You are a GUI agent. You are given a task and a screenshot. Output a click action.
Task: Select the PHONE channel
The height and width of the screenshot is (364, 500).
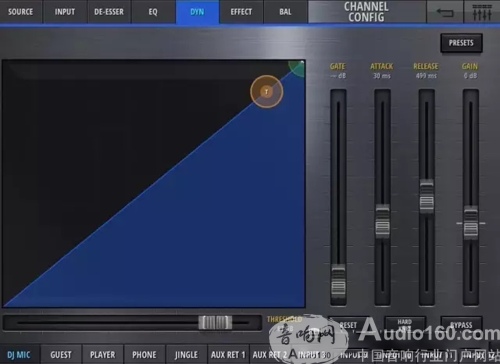coord(144,355)
